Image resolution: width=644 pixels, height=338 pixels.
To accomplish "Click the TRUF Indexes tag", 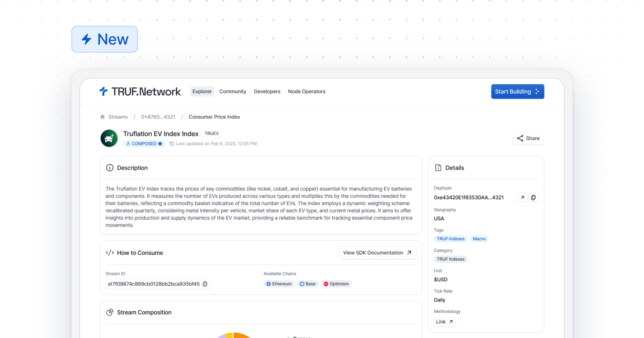I will pyautogui.click(x=451, y=239).
